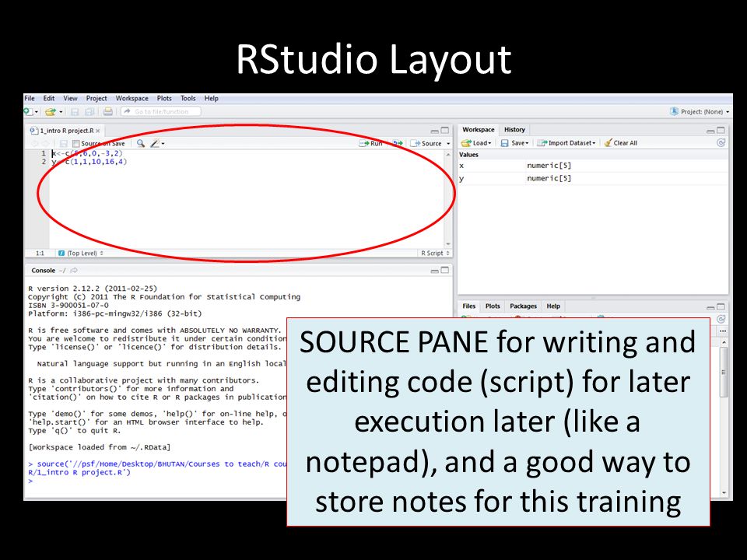Switch to the Packages tab
The width and height of the screenshot is (747, 560).
pos(523,306)
